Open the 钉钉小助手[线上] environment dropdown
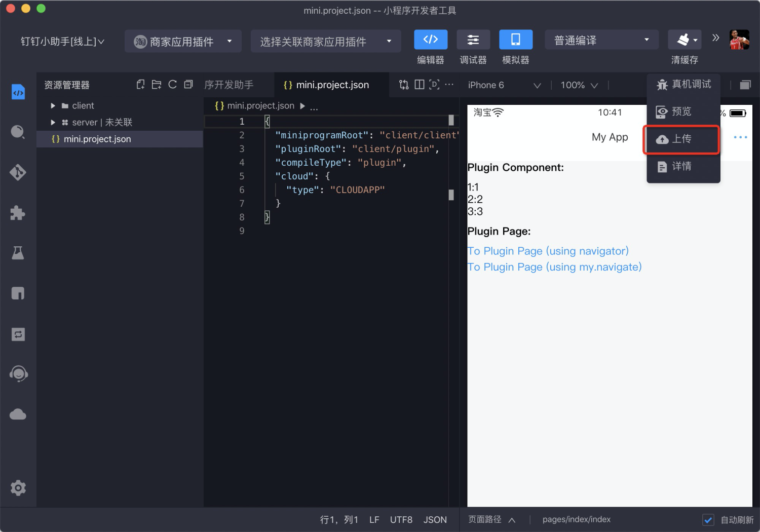This screenshot has height=532, width=760. click(x=62, y=42)
